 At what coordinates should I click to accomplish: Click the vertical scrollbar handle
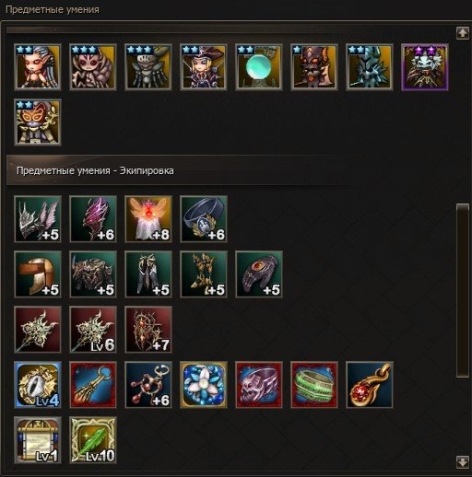click(462, 290)
